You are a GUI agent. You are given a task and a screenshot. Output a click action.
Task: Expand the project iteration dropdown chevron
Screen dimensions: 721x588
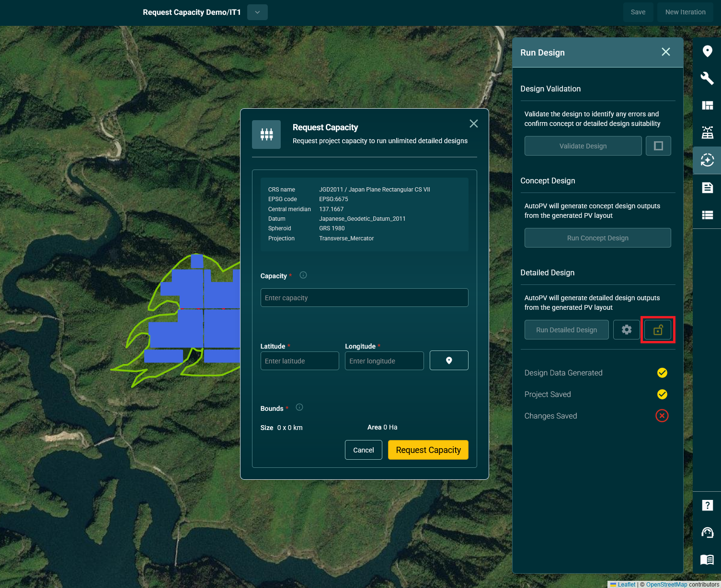point(257,12)
